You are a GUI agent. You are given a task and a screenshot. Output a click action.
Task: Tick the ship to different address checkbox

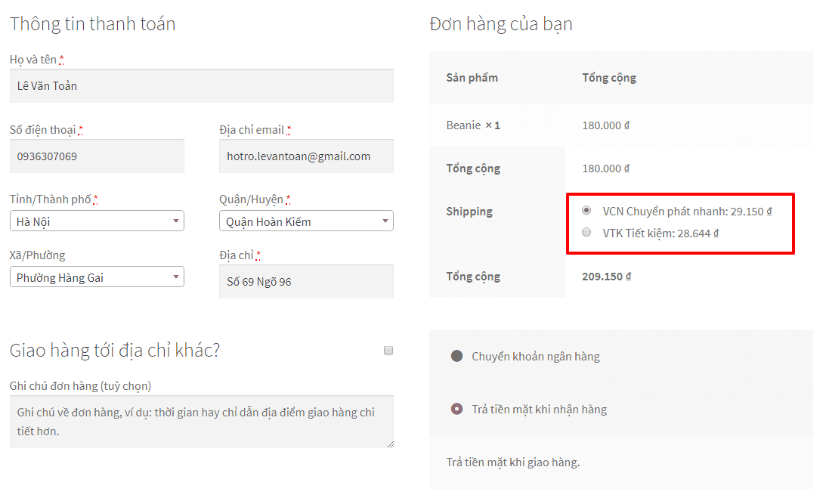[x=388, y=351]
